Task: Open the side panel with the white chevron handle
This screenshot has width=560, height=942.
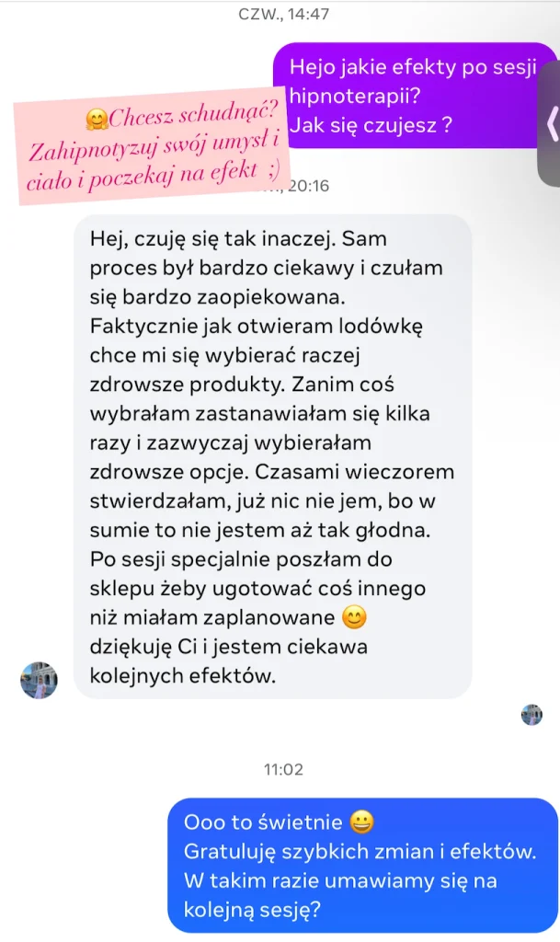Action: point(550,124)
